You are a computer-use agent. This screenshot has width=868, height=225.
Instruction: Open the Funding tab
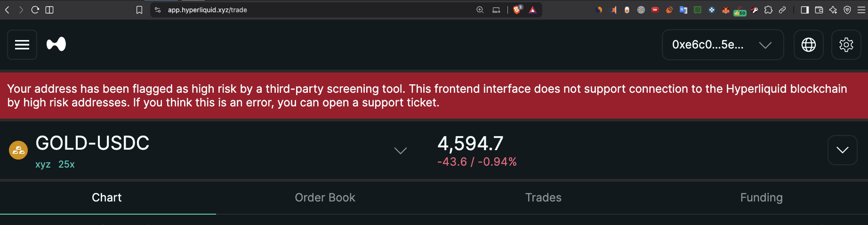pos(761,198)
